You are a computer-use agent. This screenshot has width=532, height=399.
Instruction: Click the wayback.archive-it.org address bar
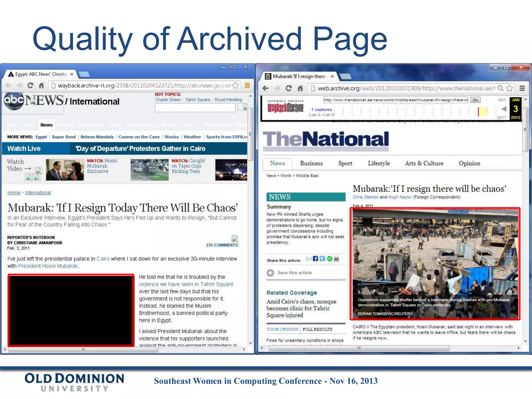click(144, 85)
